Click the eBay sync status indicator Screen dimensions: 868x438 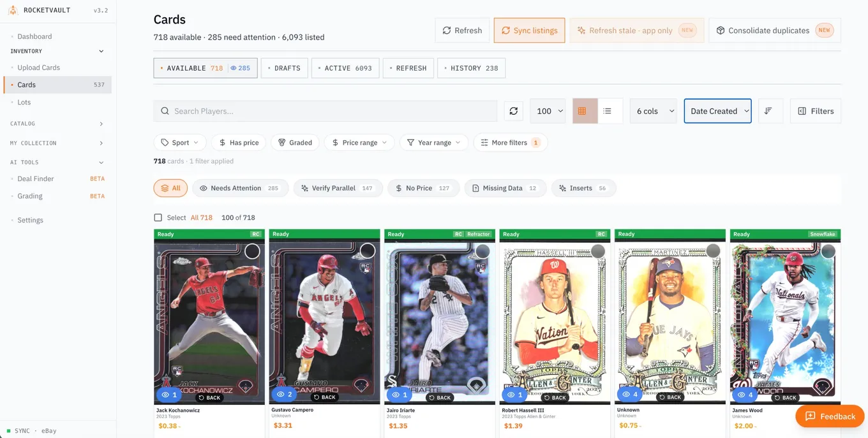coord(31,431)
